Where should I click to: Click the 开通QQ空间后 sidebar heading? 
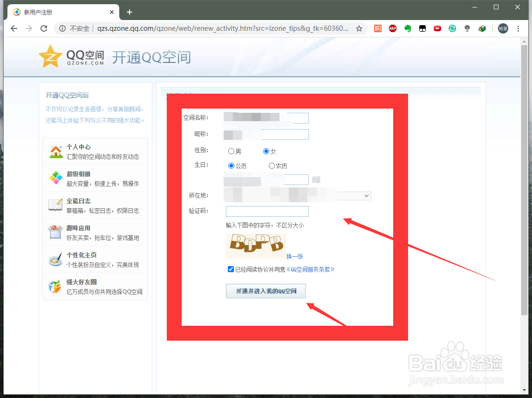pyautogui.click(x=67, y=96)
